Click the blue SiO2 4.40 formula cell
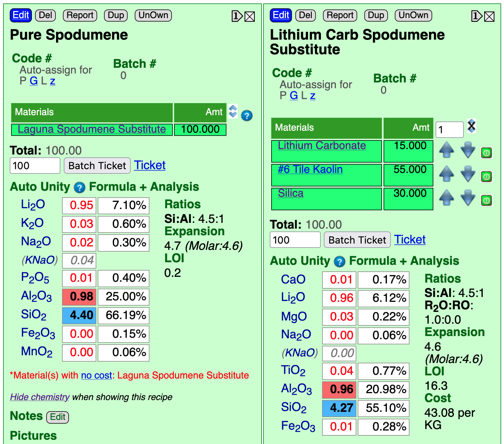The height and width of the screenshot is (444, 504). click(x=79, y=315)
